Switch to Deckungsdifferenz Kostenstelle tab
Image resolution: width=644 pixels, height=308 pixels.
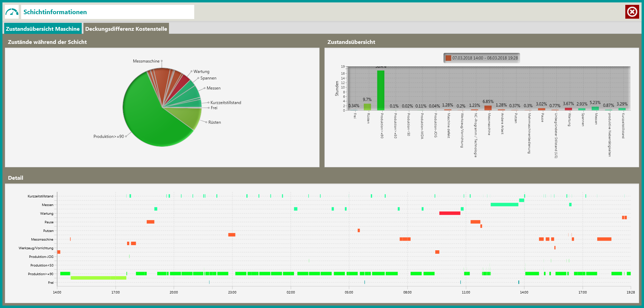126,29
